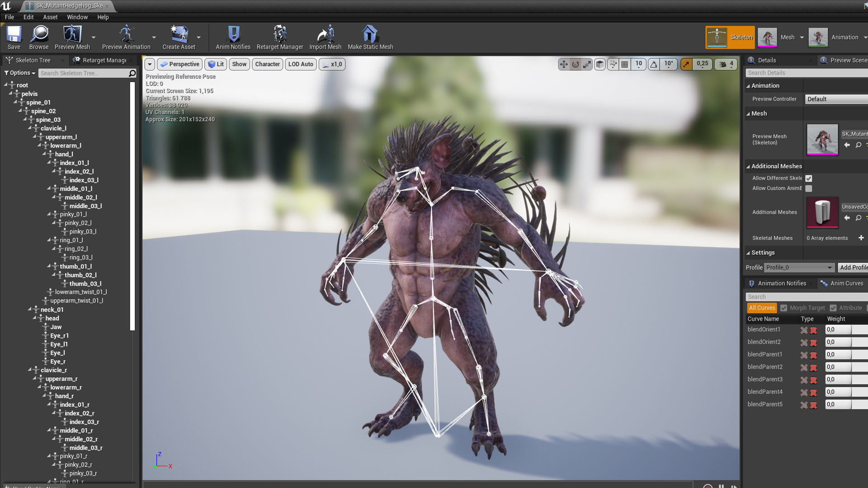The height and width of the screenshot is (488, 868).
Task: Enable Allow Custom AnimBP checkbox
Action: pyautogui.click(x=809, y=188)
